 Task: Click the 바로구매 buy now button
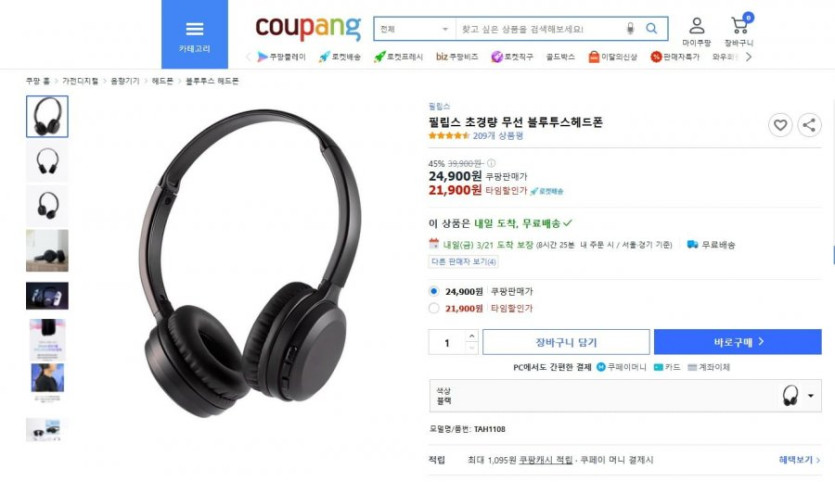pos(738,342)
